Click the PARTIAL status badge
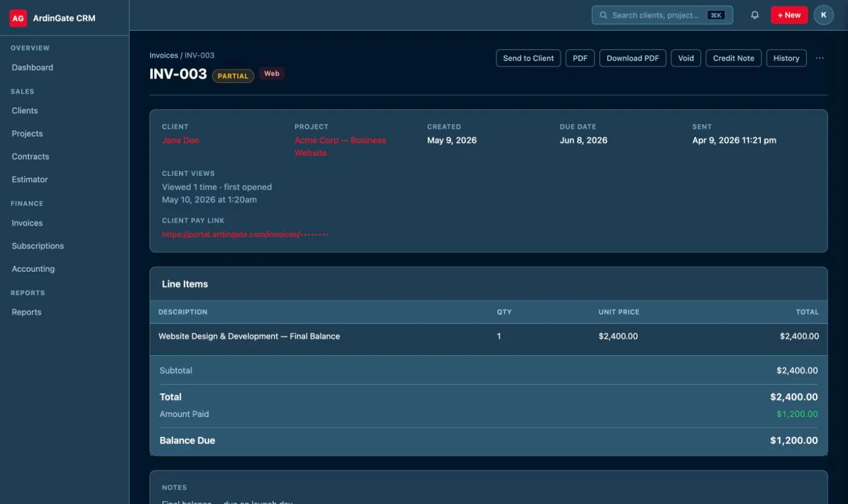This screenshot has height=504, width=848. coord(233,76)
